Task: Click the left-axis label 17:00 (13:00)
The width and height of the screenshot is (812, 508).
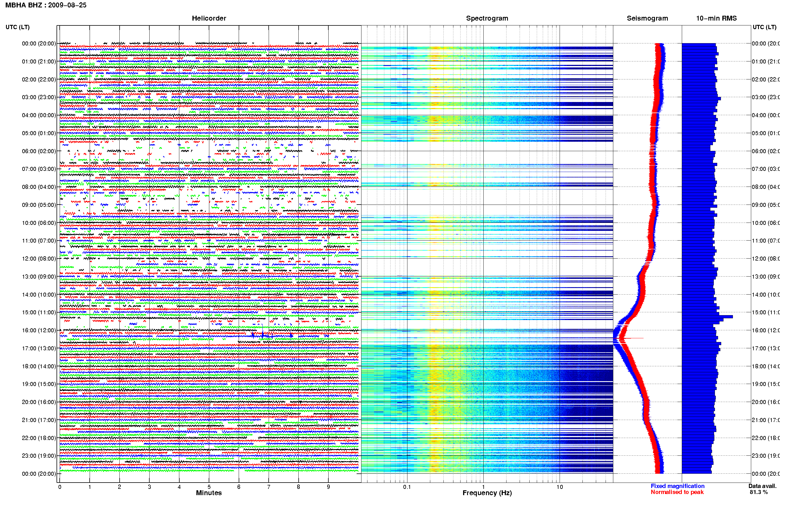Action: tap(39, 348)
